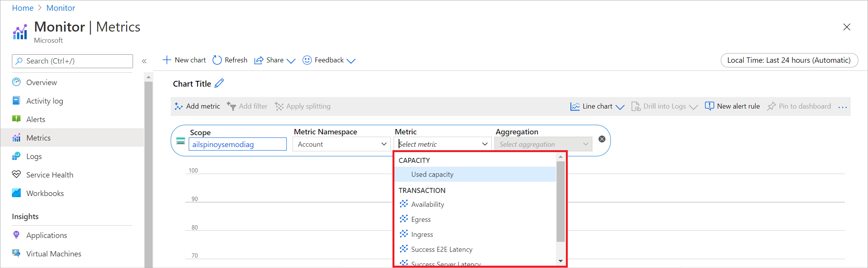Open Activity log in the sidebar
Image resolution: width=868 pixels, height=268 pixels.
pos(45,101)
